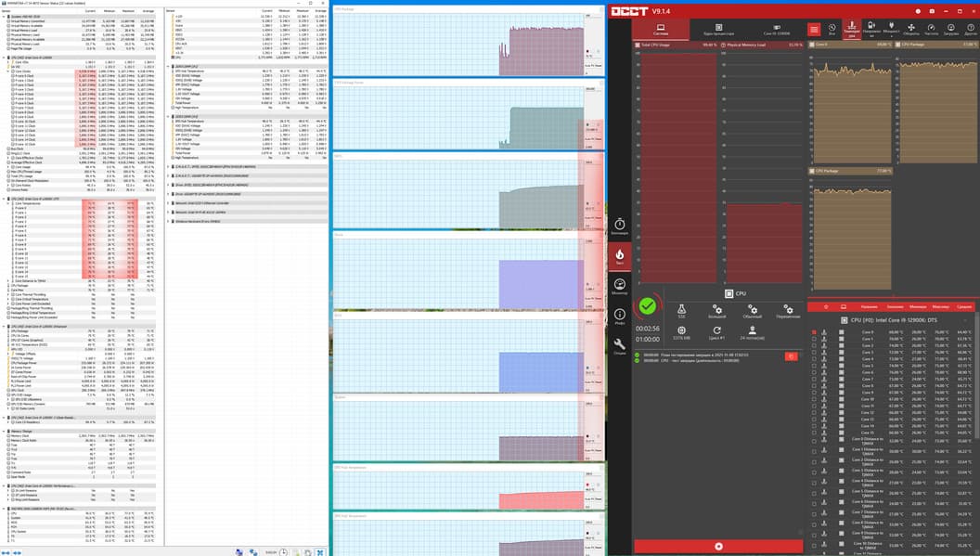This screenshot has height=556, width=980.
Task: Switch to the processor cores tab in OCCT
Action: [718, 30]
